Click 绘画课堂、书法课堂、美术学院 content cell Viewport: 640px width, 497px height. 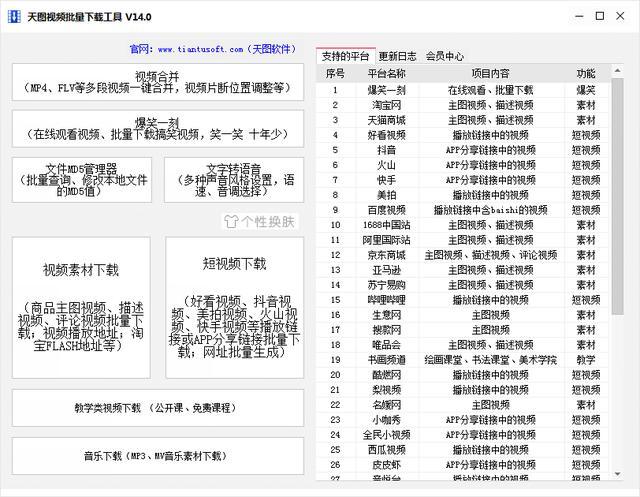[x=491, y=360]
